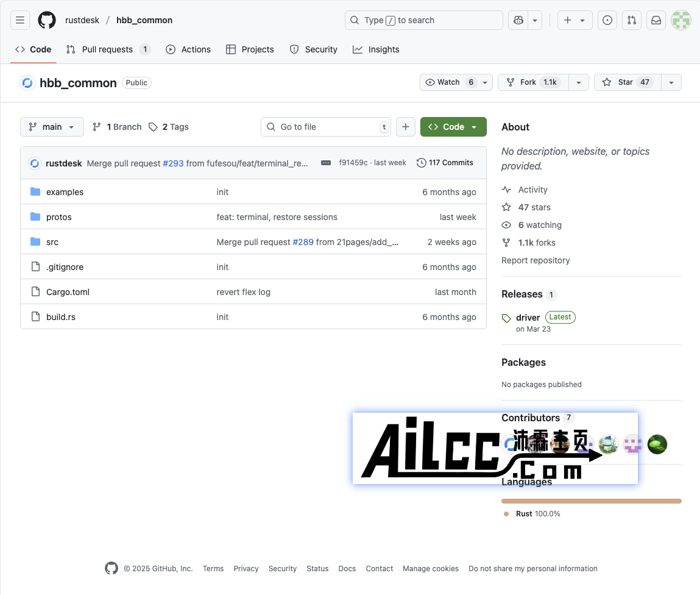
Task: Open the commit message ellipsis details
Action: pos(326,163)
